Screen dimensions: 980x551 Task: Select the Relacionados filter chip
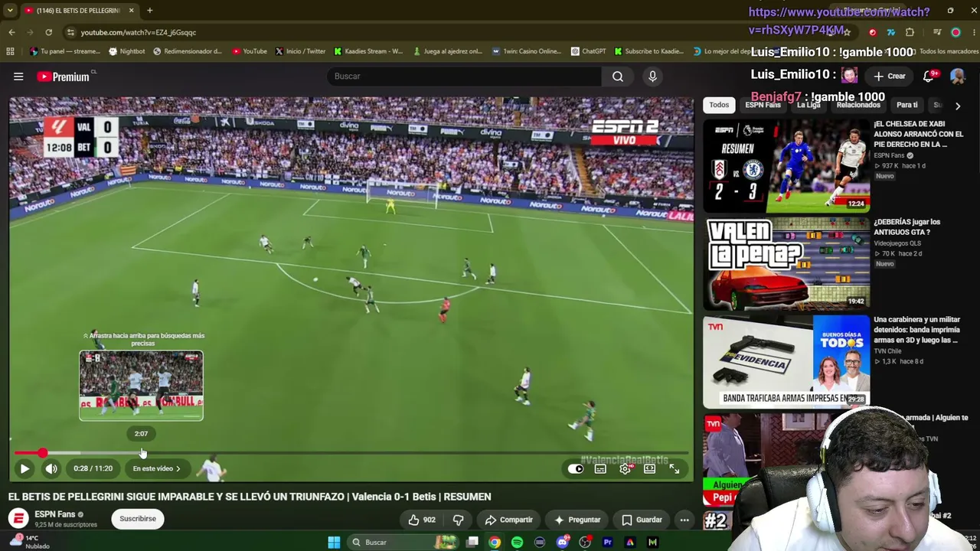click(x=858, y=105)
